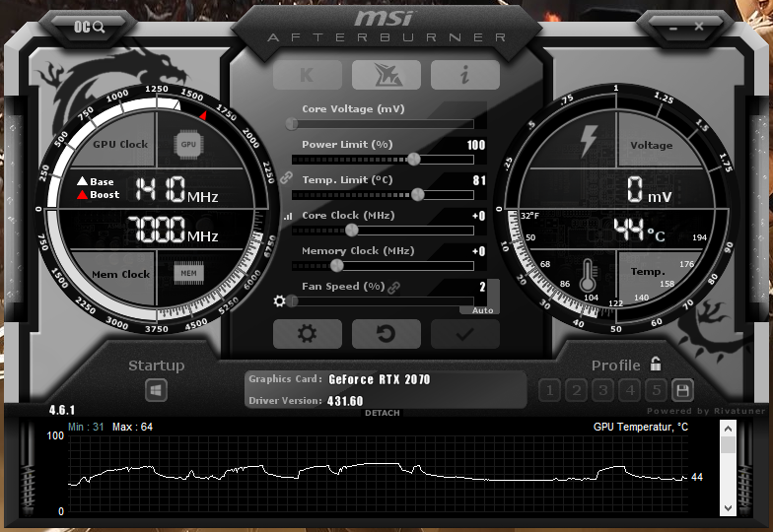Click the driver version 431.60 text
Viewport: 773px width, 532px height.
[x=345, y=401]
